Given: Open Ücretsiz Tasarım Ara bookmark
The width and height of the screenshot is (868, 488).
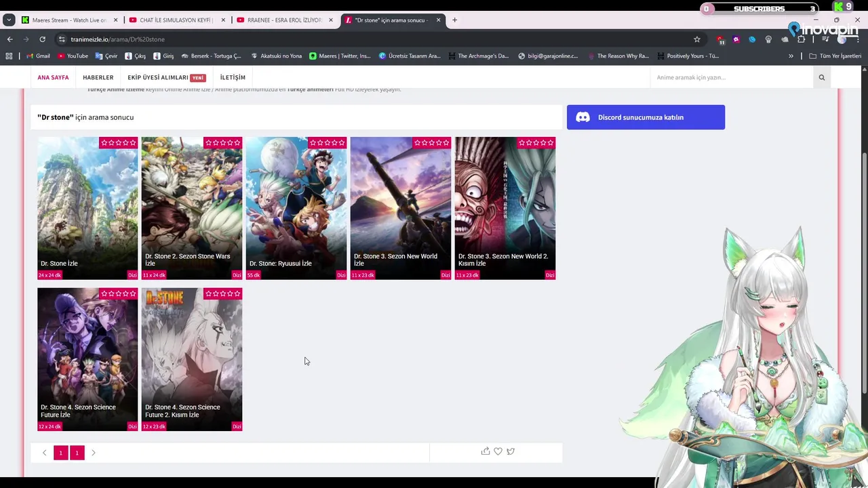Looking at the screenshot, I should pyautogui.click(x=410, y=56).
